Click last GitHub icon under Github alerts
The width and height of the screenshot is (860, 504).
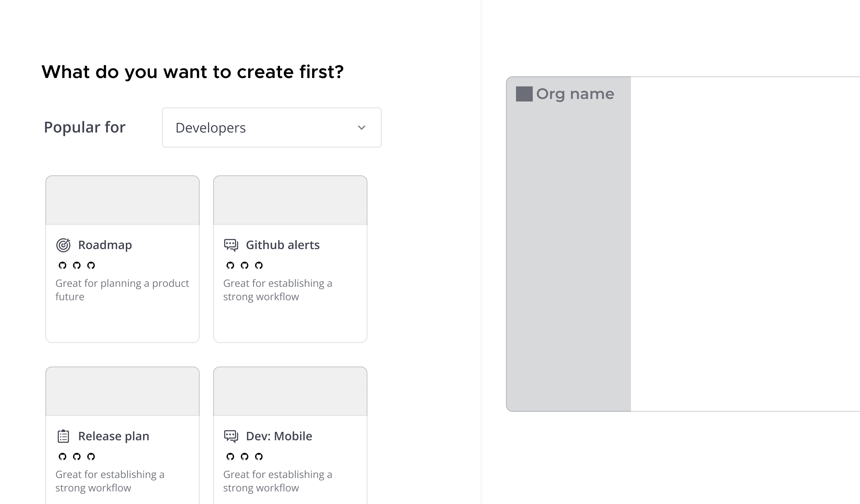[259, 266]
